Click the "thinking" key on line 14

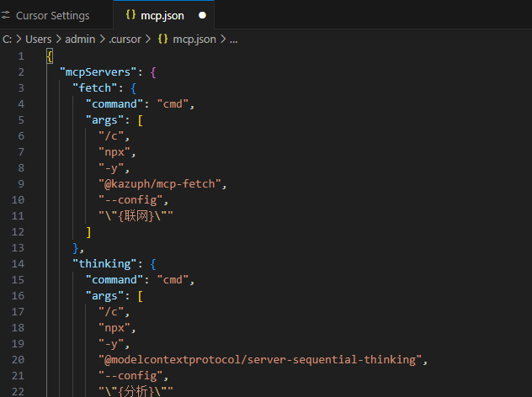pos(105,264)
